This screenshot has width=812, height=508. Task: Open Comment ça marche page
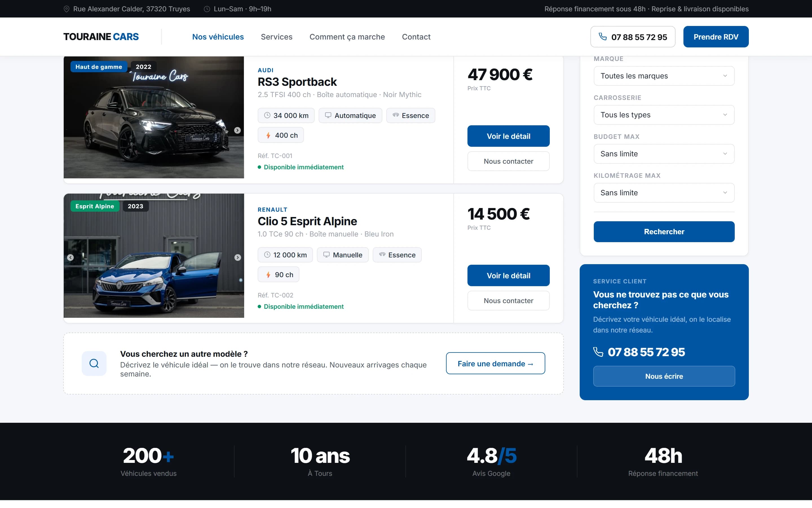pyautogui.click(x=347, y=37)
